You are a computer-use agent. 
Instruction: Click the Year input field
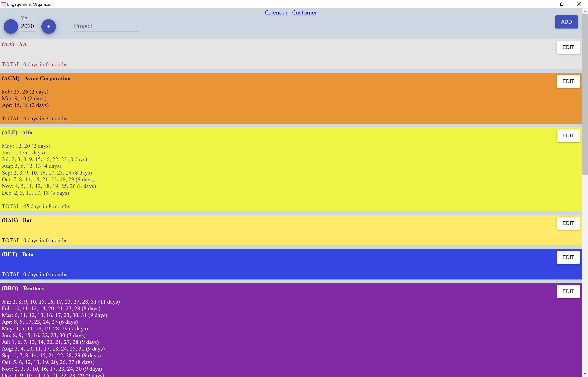(28, 26)
